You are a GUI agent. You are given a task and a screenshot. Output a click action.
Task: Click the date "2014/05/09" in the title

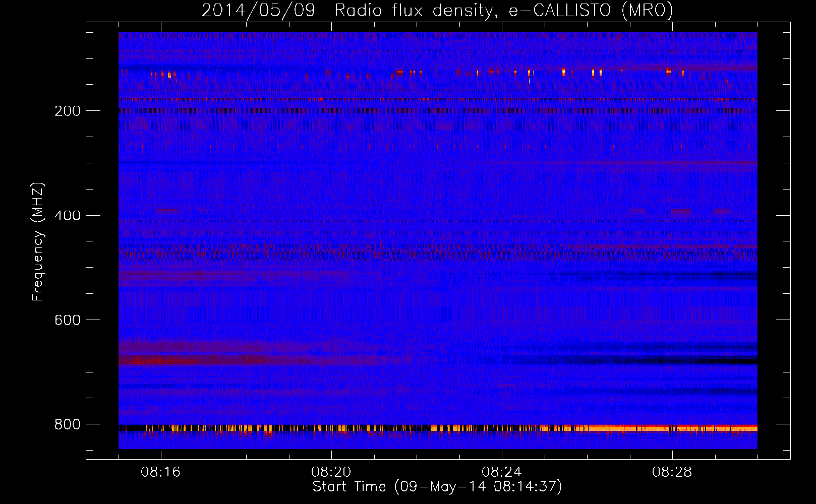pyautogui.click(x=258, y=10)
